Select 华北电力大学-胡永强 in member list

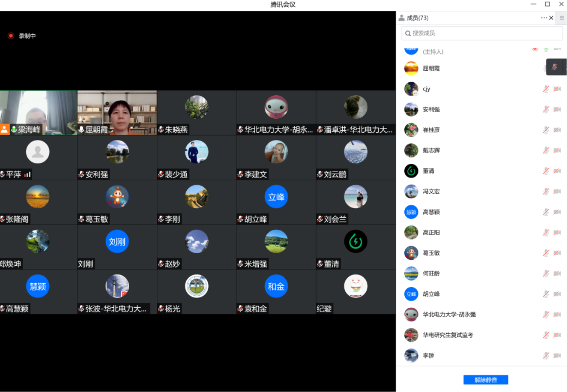click(x=481, y=314)
